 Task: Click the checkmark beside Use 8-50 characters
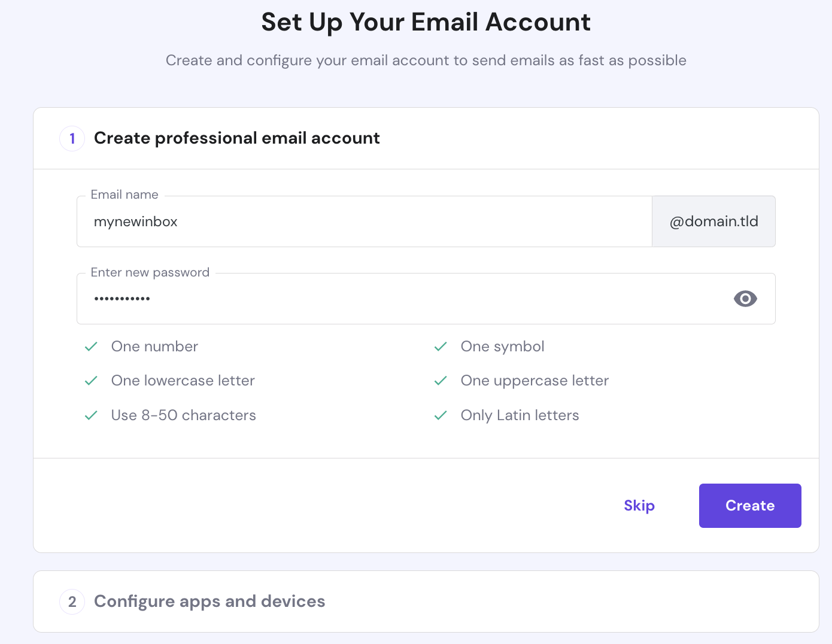point(91,415)
